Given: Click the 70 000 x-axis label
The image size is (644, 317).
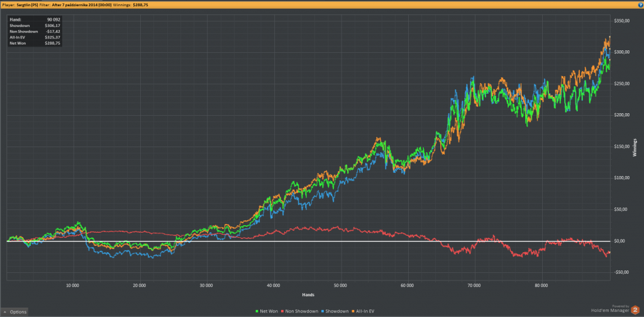Looking at the screenshot, I should click(x=474, y=284).
